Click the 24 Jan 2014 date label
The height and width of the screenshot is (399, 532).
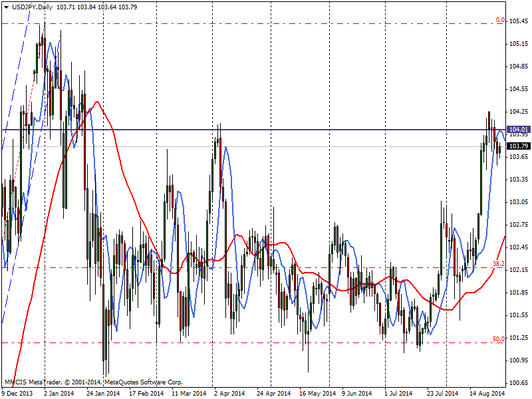tap(103, 393)
